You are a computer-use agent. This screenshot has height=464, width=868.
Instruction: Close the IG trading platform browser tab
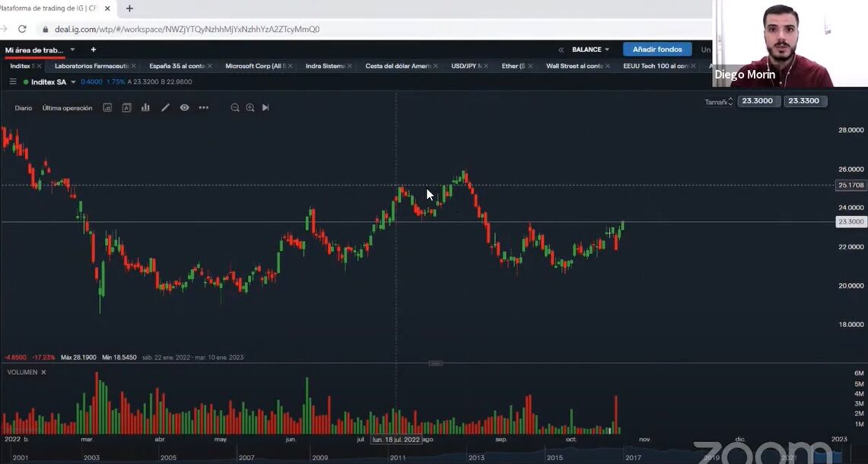[x=107, y=8]
